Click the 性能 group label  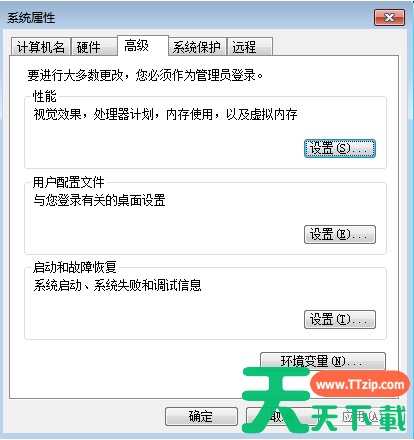click(44, 96)
